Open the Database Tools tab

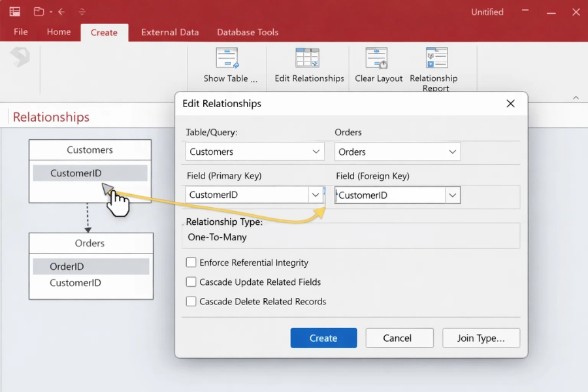248,32
